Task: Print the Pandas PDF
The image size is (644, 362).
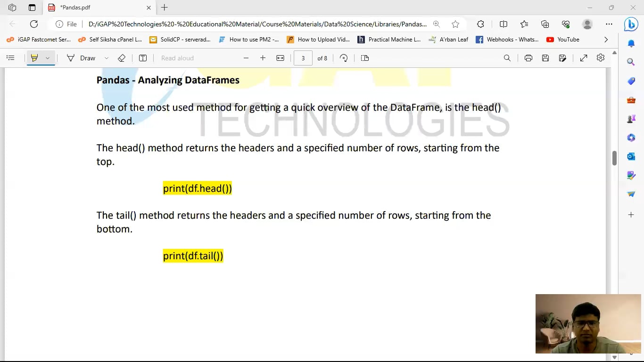Action: (x=528, y=58)
